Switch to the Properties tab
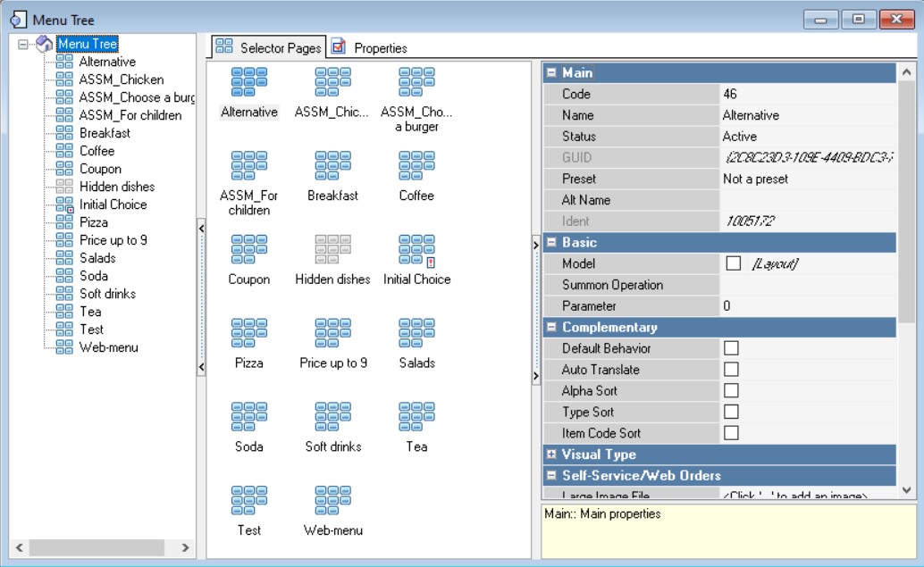Screen dimensions: 924x567 click(370, 48)
